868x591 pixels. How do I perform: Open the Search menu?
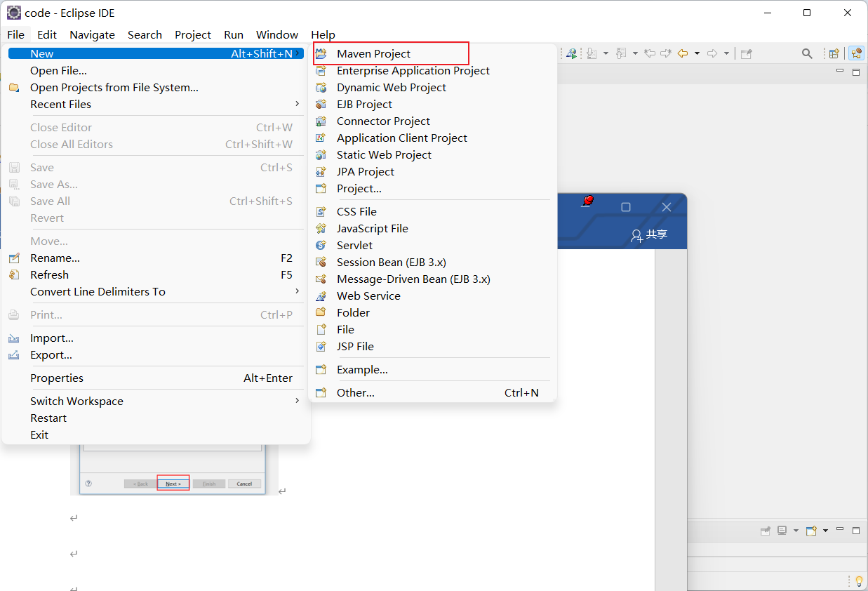click(145, 34)
